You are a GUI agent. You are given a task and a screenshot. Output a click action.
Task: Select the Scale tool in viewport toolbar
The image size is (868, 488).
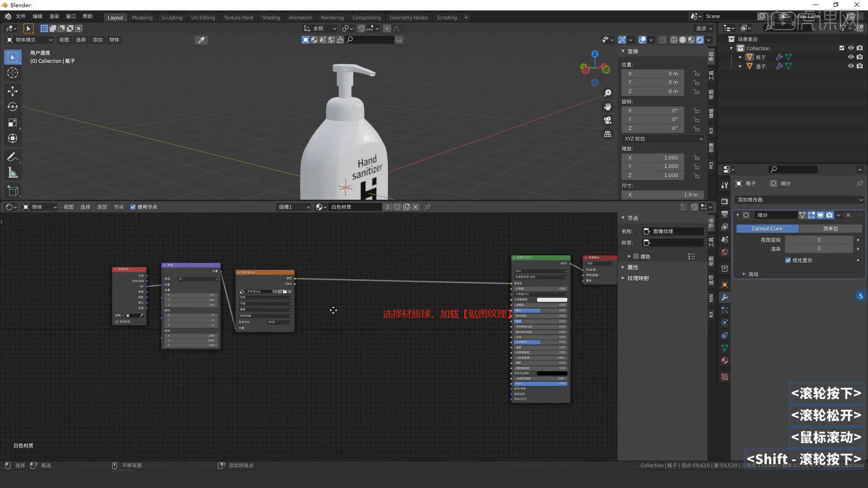click(x=13, y=123)
